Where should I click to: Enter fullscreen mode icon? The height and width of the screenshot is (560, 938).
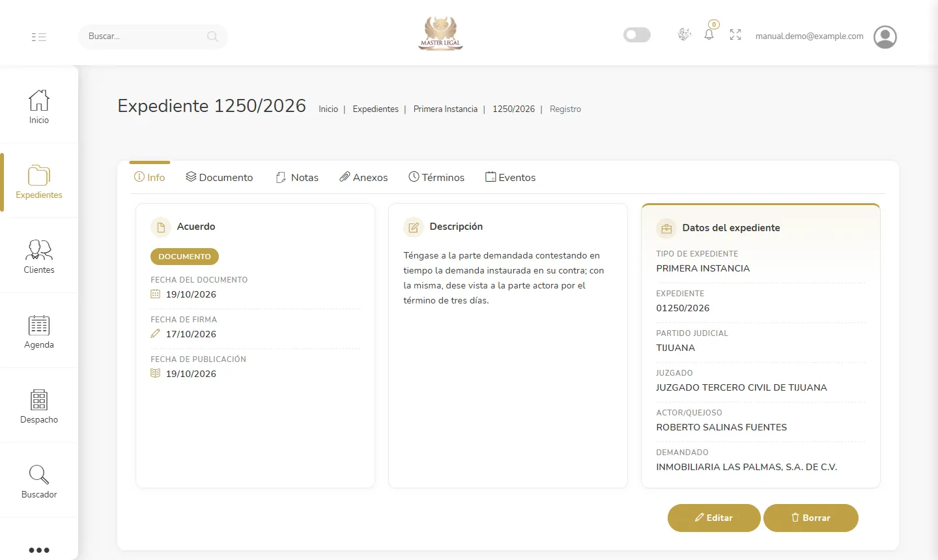735,35
